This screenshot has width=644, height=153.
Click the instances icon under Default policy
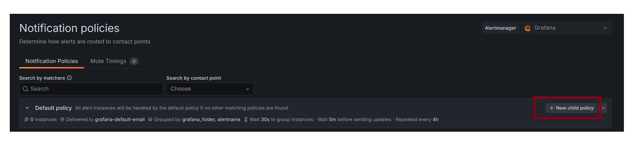pyautogui.click(x=26, y=120)
